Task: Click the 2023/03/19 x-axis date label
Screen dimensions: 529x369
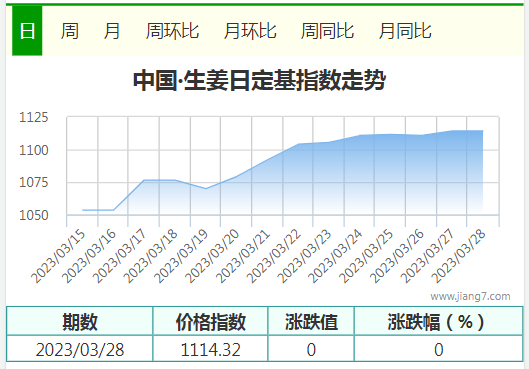Action: coord(181,256)
